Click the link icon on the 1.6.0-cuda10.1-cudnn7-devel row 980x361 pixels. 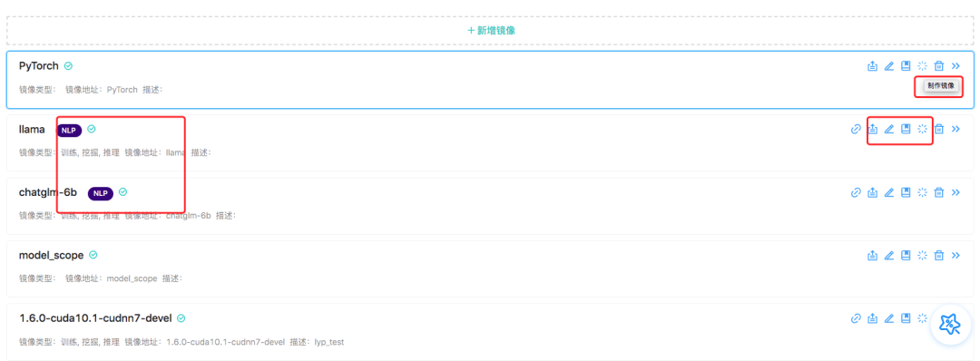857,318
